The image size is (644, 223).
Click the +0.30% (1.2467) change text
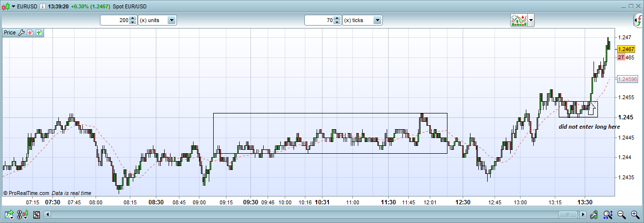point(92,6)
